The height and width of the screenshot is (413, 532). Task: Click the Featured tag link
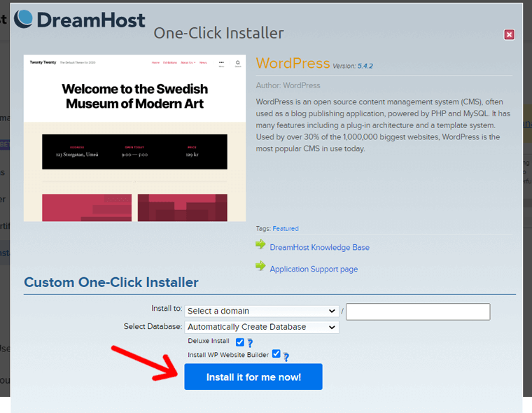[x=286, y=229]
